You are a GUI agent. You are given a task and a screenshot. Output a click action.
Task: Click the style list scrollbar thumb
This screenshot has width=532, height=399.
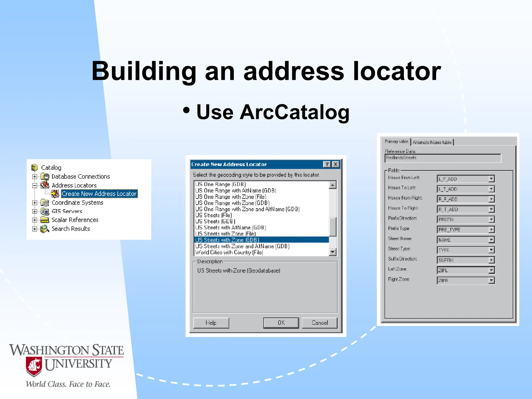(332, 227)
